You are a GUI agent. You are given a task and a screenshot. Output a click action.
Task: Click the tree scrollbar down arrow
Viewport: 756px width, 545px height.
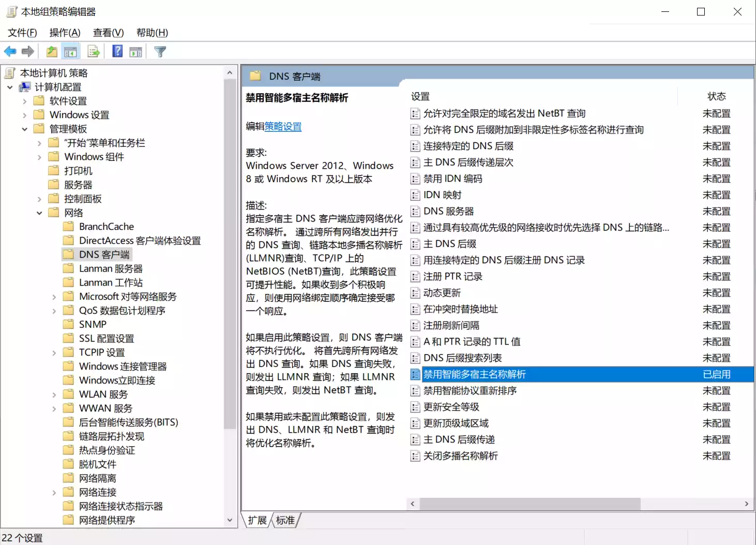click(x=230, y=520)
